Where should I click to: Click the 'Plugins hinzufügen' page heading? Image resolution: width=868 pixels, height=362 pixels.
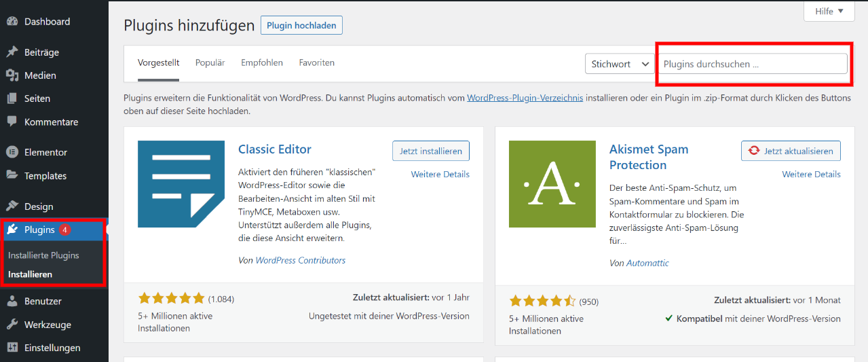tap(188, 26)
